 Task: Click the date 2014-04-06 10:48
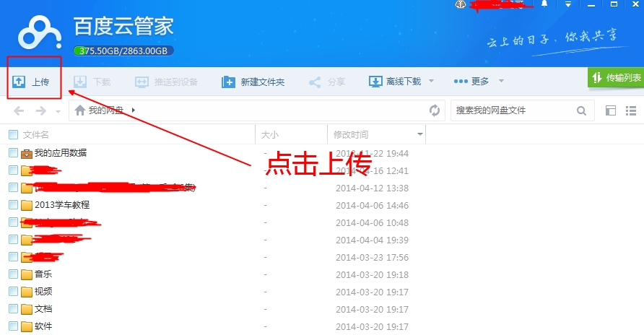(372, 223)
